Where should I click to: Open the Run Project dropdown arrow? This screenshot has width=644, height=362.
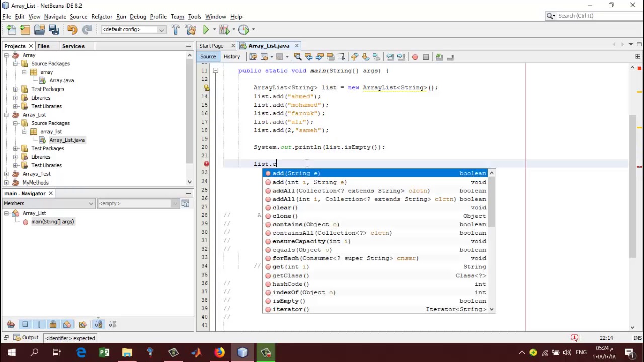point(213,30)
